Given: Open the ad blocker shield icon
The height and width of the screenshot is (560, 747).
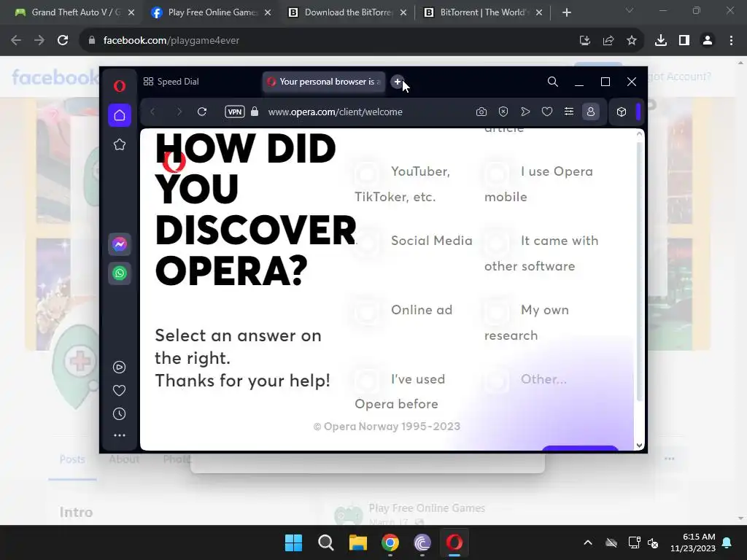Looking at the screenshot, I should pyautogui.click(x=503, y=112).
